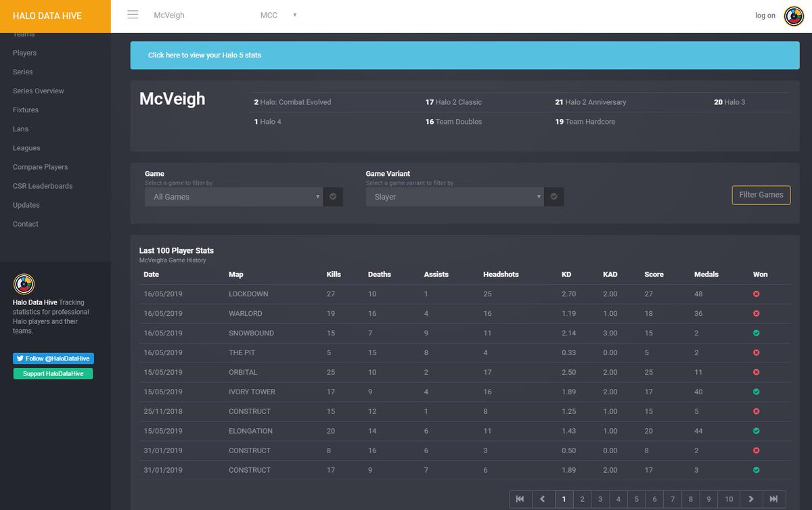Select Compare Players from sidebar
Viewport: 812px width, 510px height.
coord(41,167)
